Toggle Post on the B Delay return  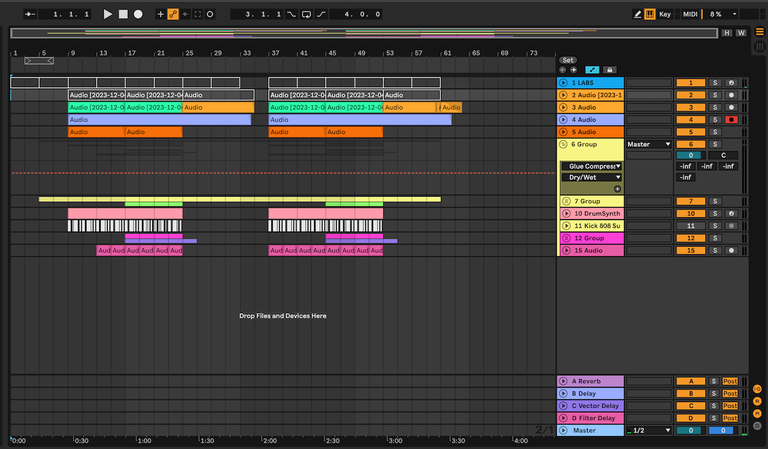(730, 393)
